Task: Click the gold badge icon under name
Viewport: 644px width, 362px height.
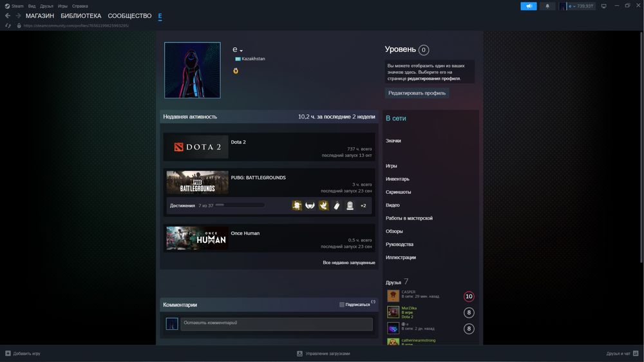Action: coord(236,71)
